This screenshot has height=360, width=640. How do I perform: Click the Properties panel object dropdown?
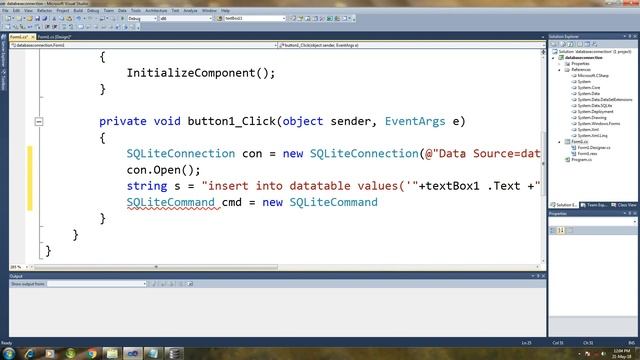tap(593, 221)
